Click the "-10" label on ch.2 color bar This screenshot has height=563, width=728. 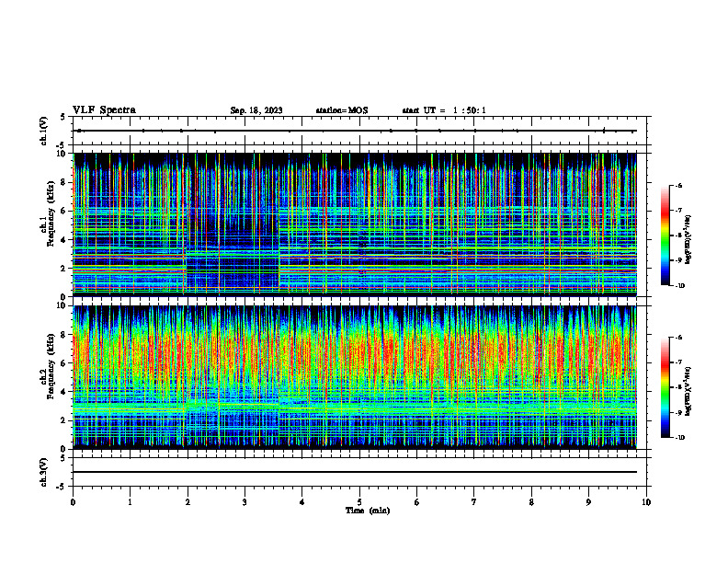tap(680, 438)
